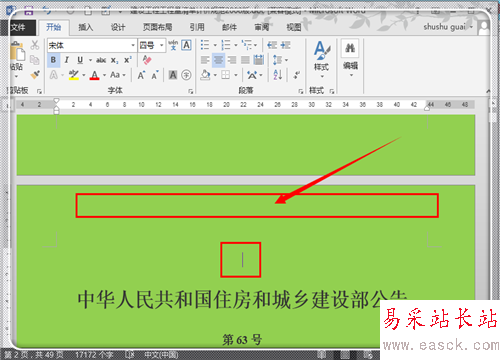Click page count 第2页,共49页 in status bar
Image resolution: width=500 pixels, height=360 pixels.
pyautogui.click(x=34, y=355)
